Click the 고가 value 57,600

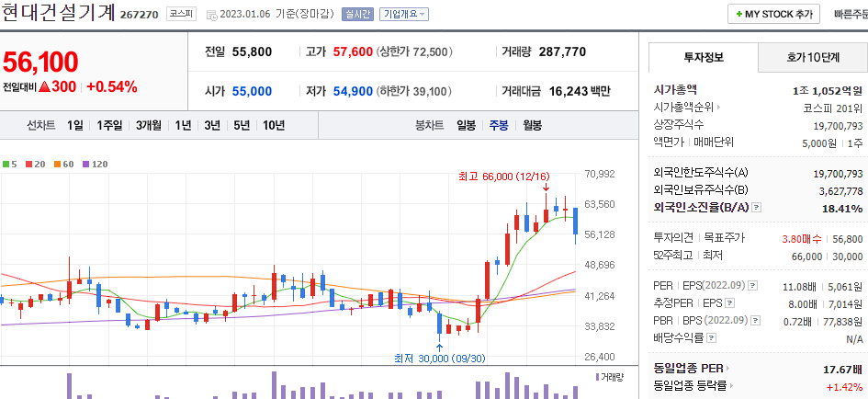[x=354, y=52]
